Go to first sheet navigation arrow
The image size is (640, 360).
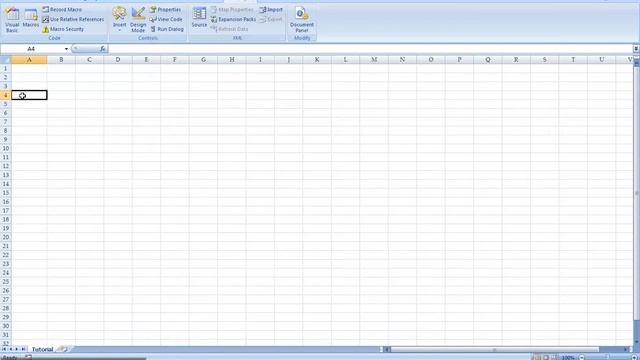[4, 349]
